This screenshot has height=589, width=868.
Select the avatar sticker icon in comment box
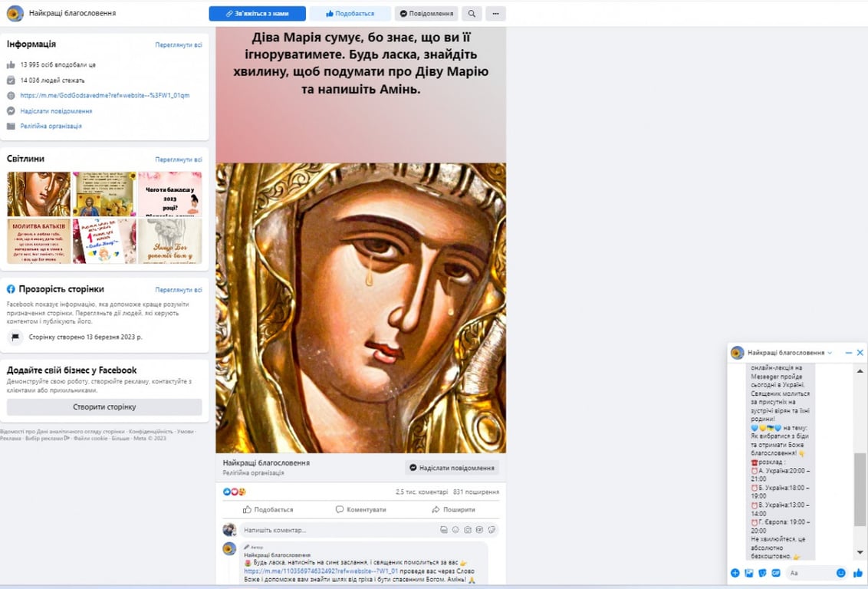(x=445, y=529)
